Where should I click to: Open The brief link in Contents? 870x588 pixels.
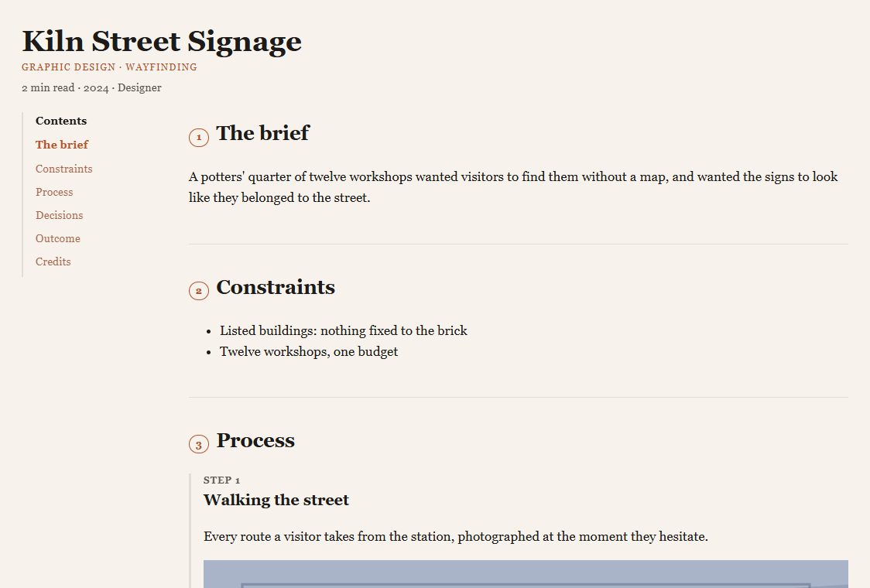pyautogui.click(x=62, y=145)
